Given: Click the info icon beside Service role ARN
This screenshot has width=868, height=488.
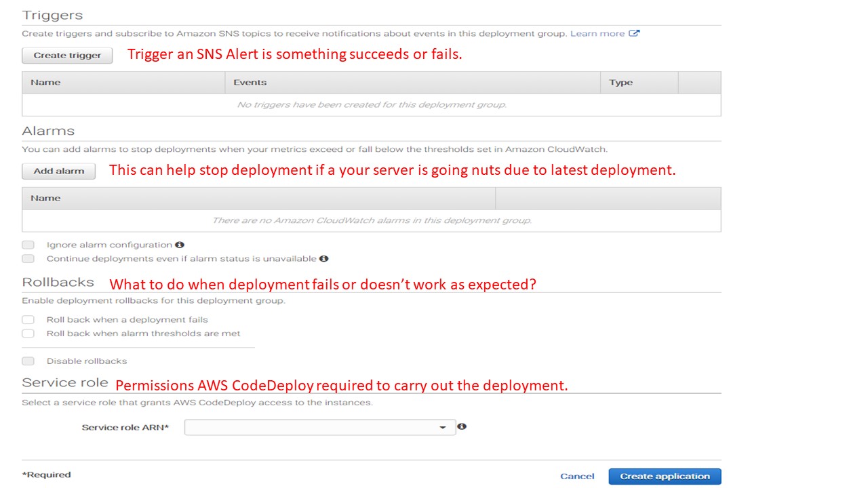Looking at the screenshot, I should pos(462,426).
